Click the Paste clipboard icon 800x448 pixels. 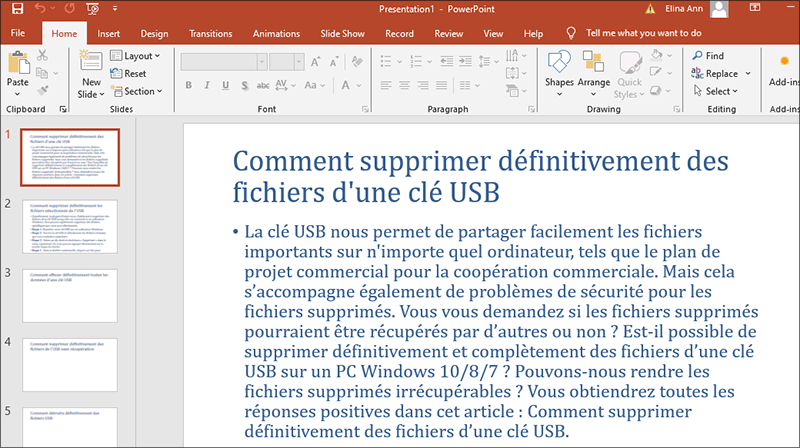[18, 63]
